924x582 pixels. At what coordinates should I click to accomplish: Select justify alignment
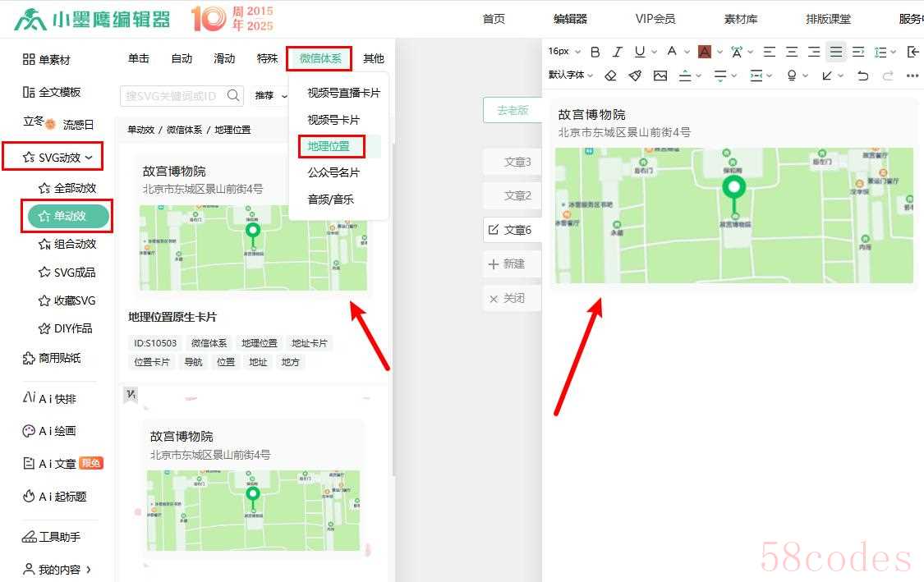(835, 52)
